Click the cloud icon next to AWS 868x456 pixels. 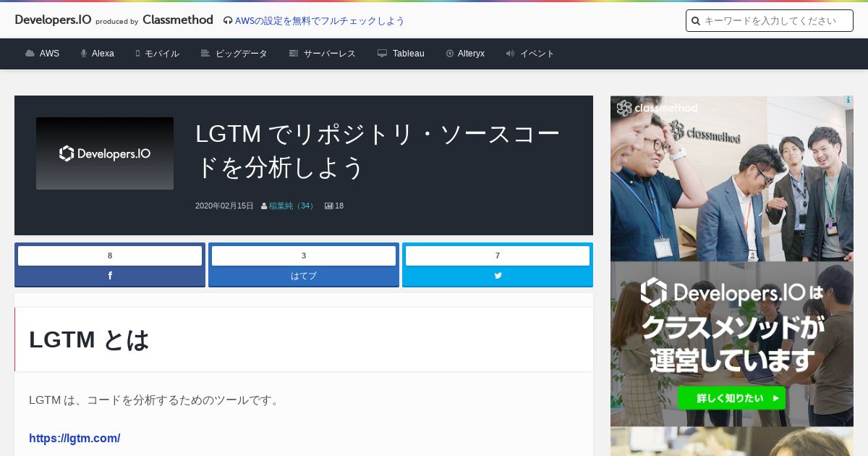pyautogui.click(x=30, y=54)
